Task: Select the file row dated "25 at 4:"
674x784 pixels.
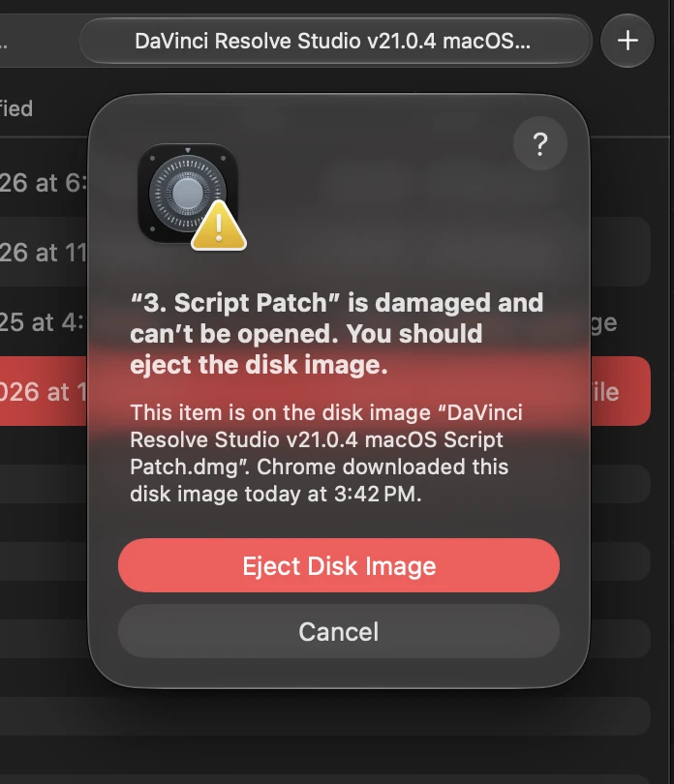Action: click(44, 321)
